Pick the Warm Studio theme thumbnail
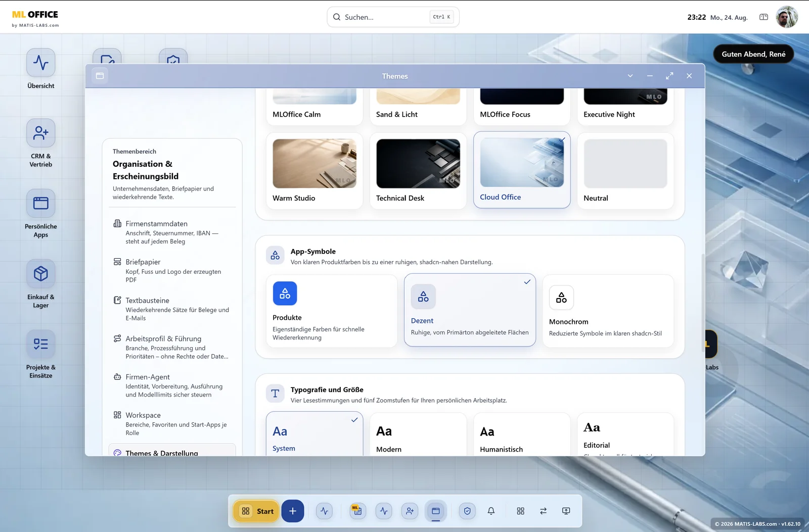 pos(314,164)
